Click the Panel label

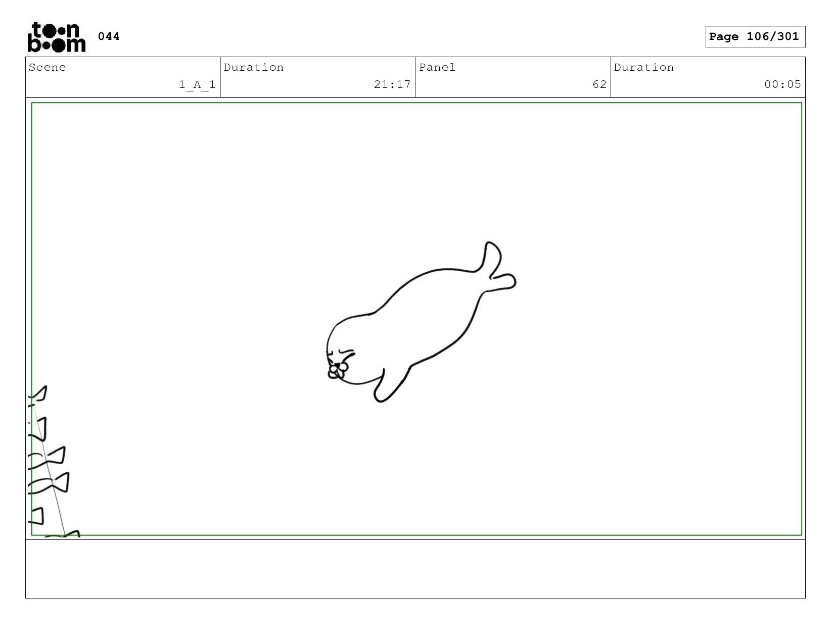click(437, 68)
